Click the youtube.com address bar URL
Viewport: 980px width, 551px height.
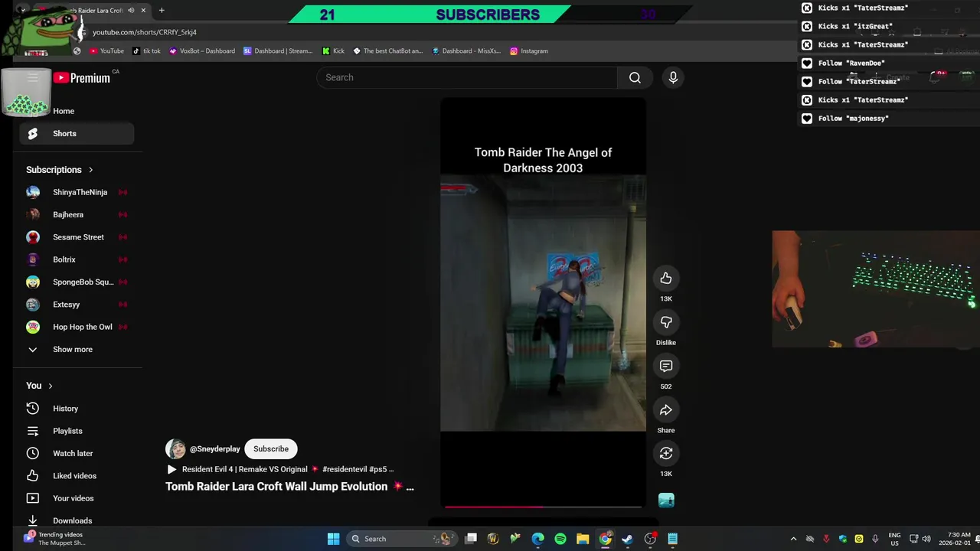(x=145, y=32)
